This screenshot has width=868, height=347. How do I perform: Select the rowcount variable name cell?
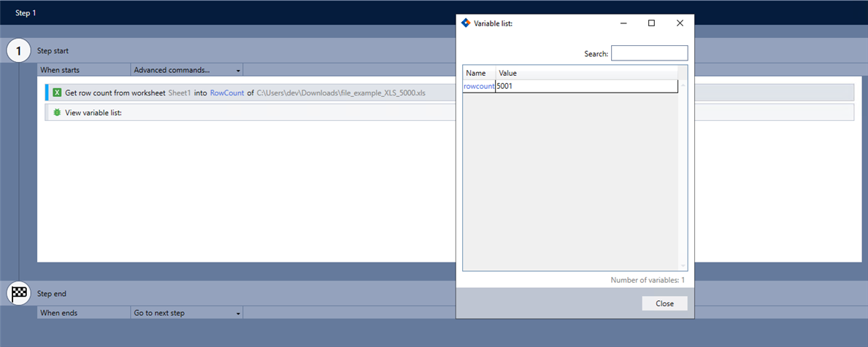point(479,86)
